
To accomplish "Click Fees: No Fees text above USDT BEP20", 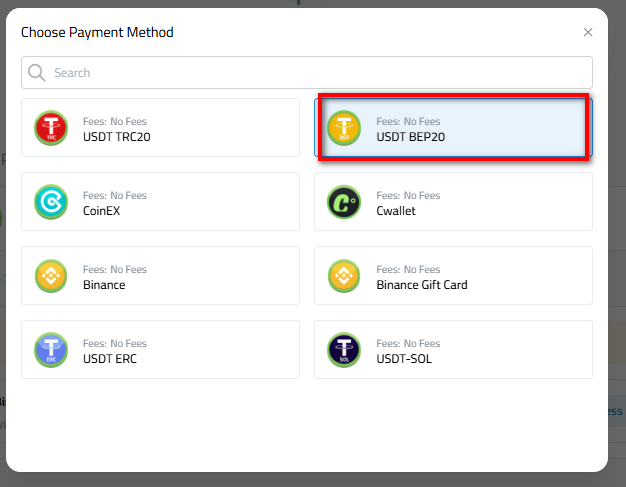I will coord(408,121).
